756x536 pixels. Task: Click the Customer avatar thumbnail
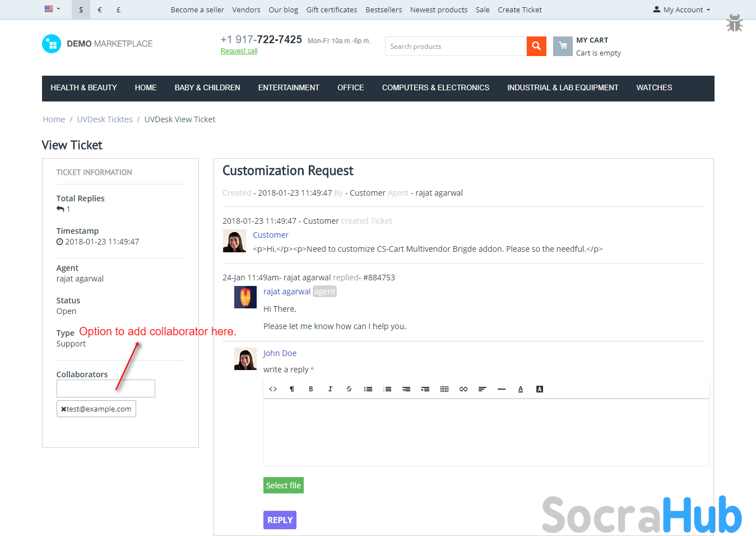coord(234,241)
